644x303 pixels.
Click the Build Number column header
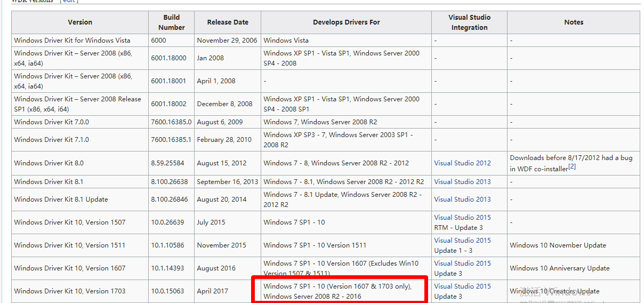(x=172, y=22)
